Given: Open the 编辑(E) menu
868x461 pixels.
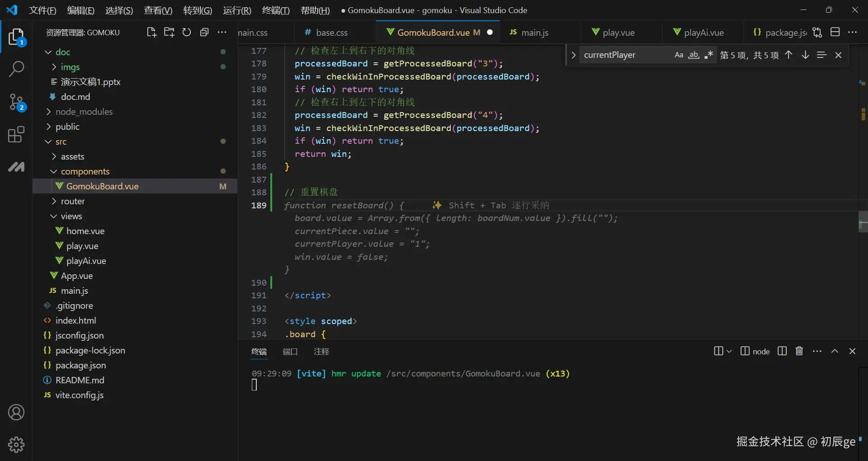Looking at the screenshot, I should pyautogui.click(x=81, y=10).
